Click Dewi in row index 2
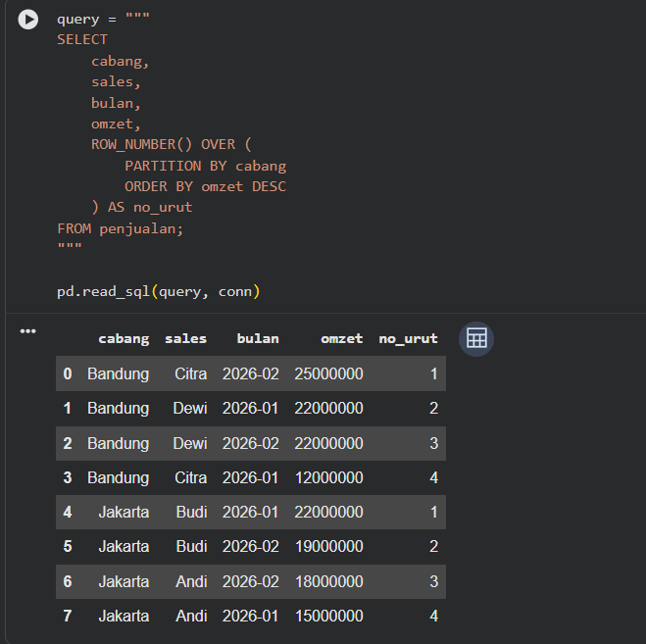The height and width of the screenshot is (644, 646). (190, 443)
